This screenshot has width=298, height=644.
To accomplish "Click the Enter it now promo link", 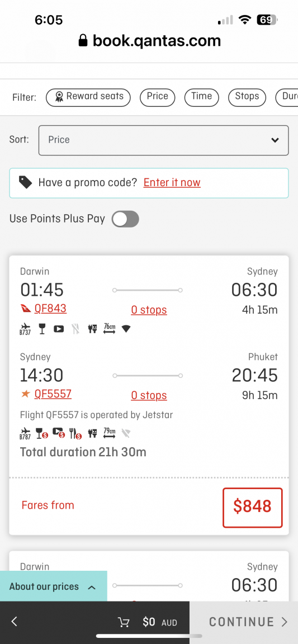I will 172,183.
